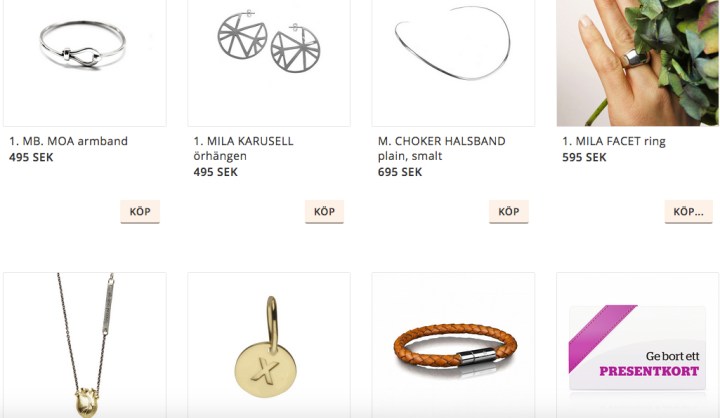Open the MOA armband product image
Screen dimensions: 720x418
point(84,62)
